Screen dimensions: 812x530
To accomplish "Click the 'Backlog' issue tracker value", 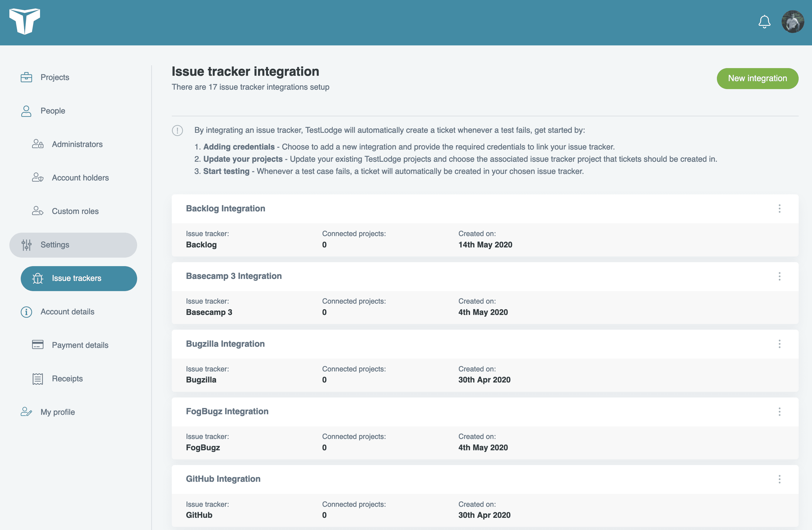I will click(201, 245).
